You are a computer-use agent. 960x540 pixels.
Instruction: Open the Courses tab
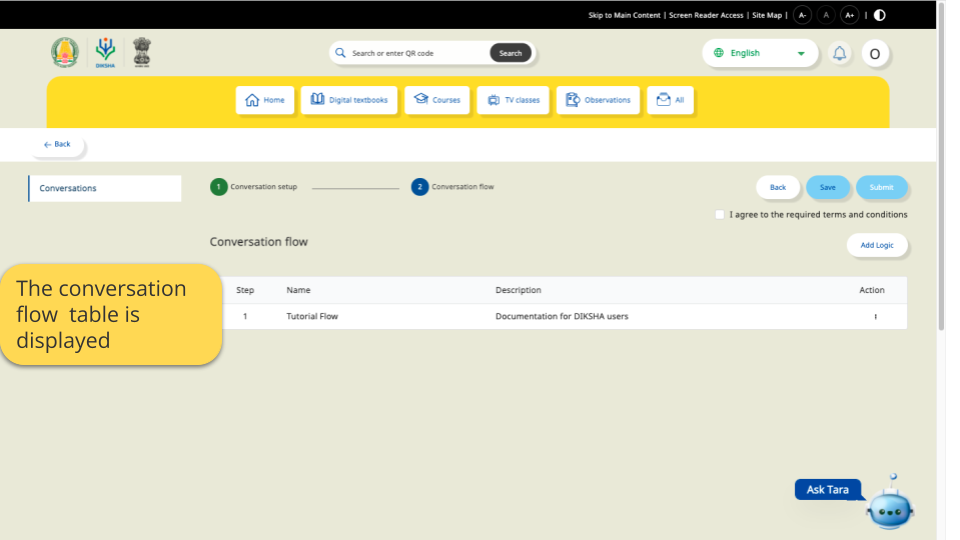coord(437,100)
